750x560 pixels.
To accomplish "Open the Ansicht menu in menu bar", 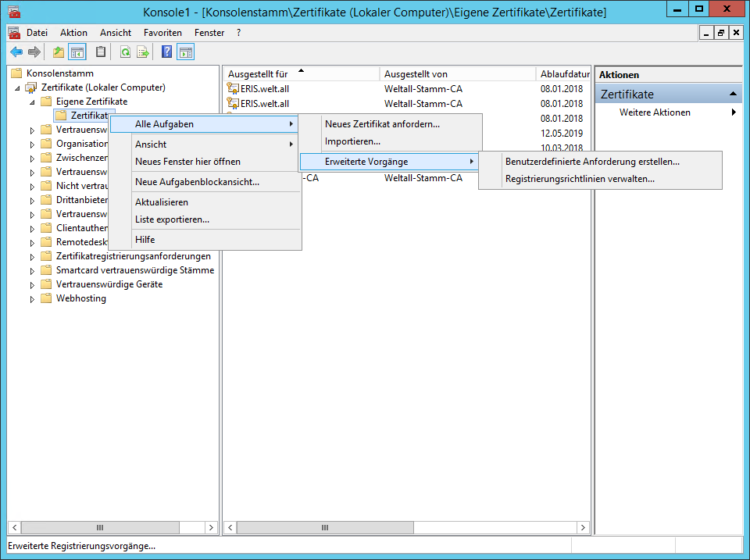I will 116,33.
